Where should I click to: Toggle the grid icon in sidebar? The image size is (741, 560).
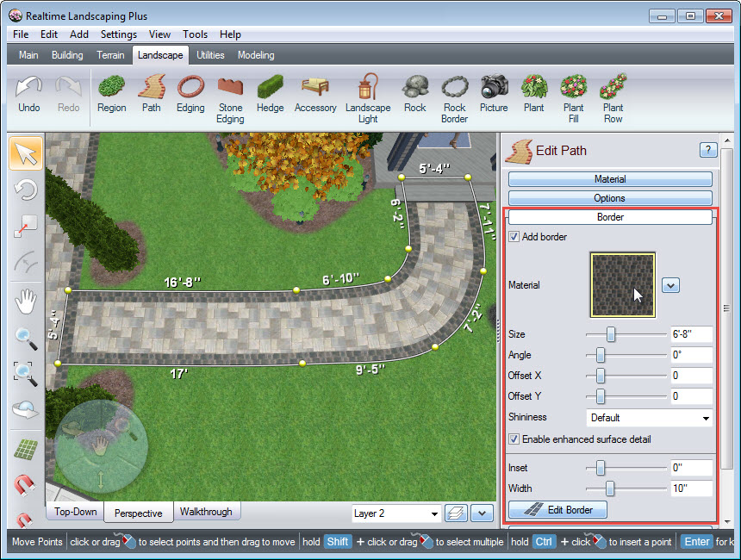pos(26,450)
